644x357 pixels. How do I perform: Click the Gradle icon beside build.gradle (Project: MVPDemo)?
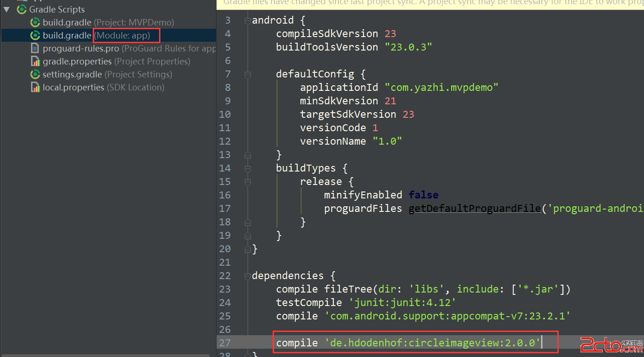(35, 22)
